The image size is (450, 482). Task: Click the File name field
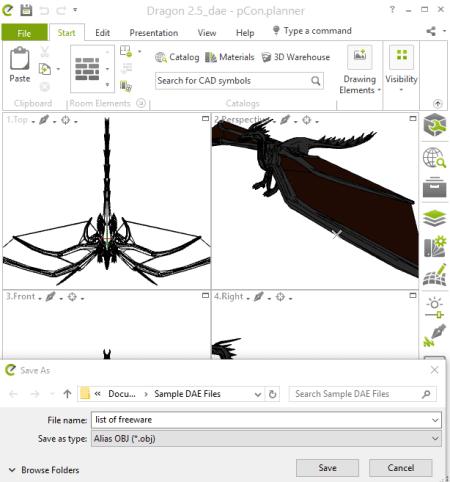266,420
